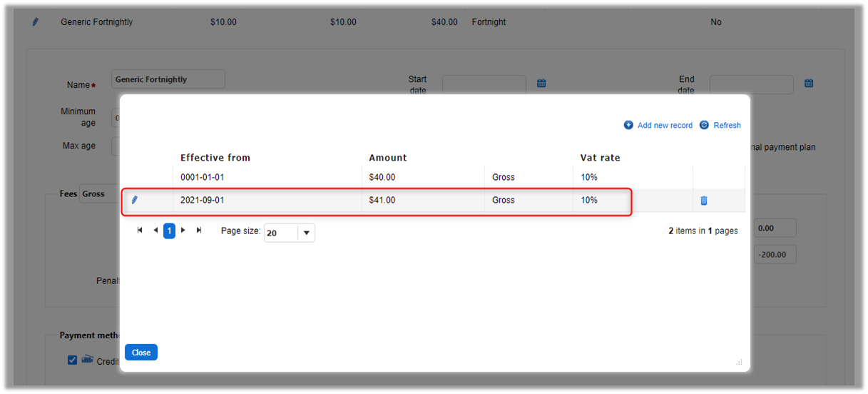Click into the Name field
868x394 pixels.
pyautogui.click(x=168, y=80)
